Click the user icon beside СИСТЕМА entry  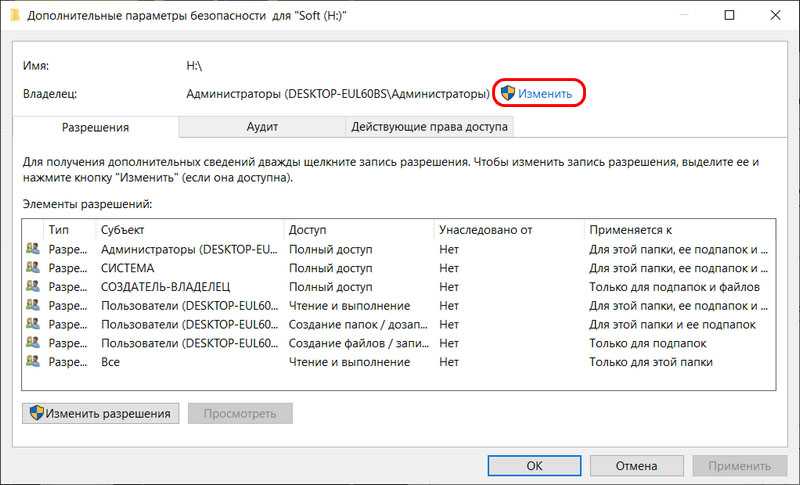33,268
